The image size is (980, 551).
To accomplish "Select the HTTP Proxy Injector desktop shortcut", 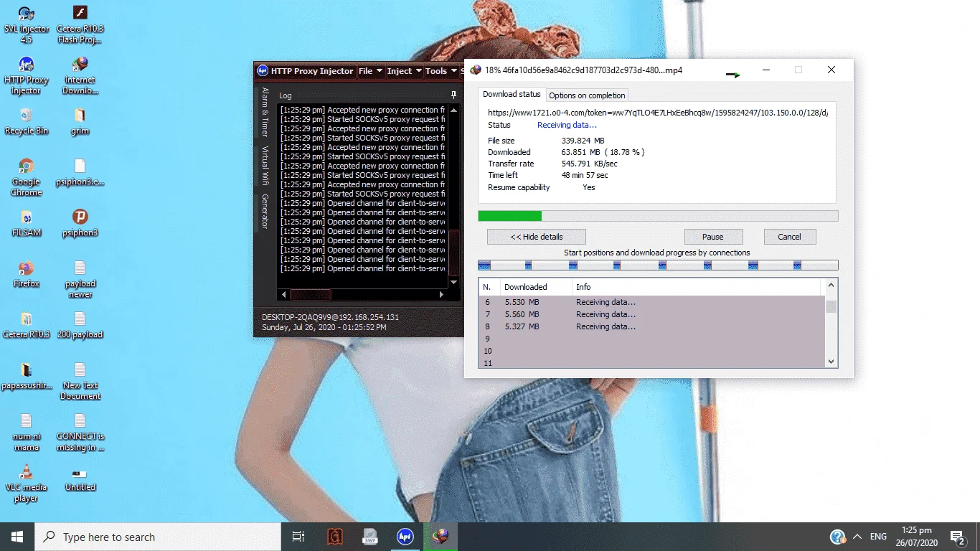I will (27, 75).
